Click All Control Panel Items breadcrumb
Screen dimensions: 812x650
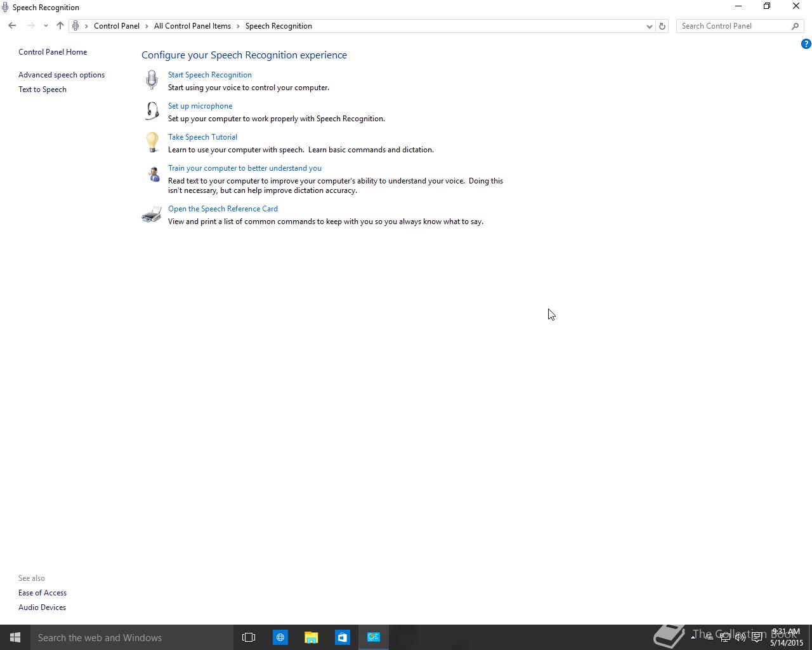[192, 26]
